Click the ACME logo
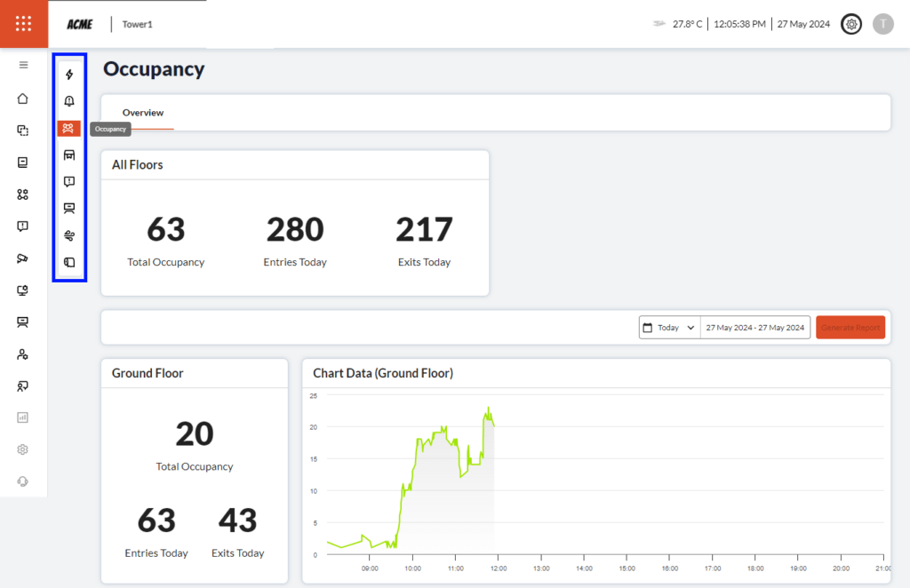 [79, 24]
